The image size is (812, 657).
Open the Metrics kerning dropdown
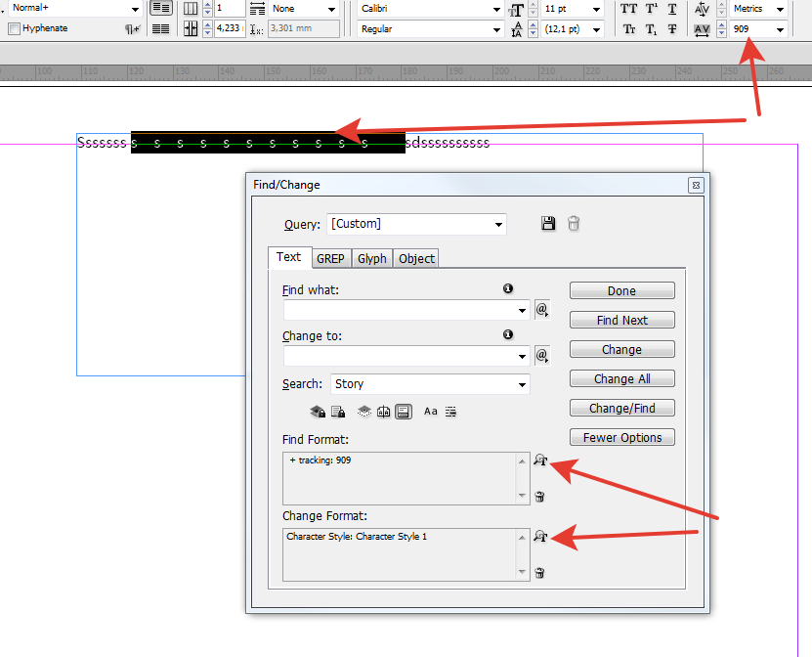[x=780, y=10]
